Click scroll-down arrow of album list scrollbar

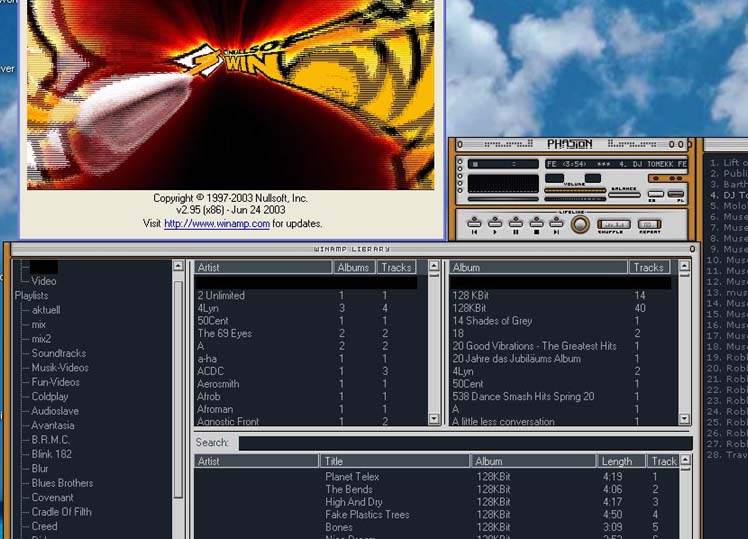(684, 419)
